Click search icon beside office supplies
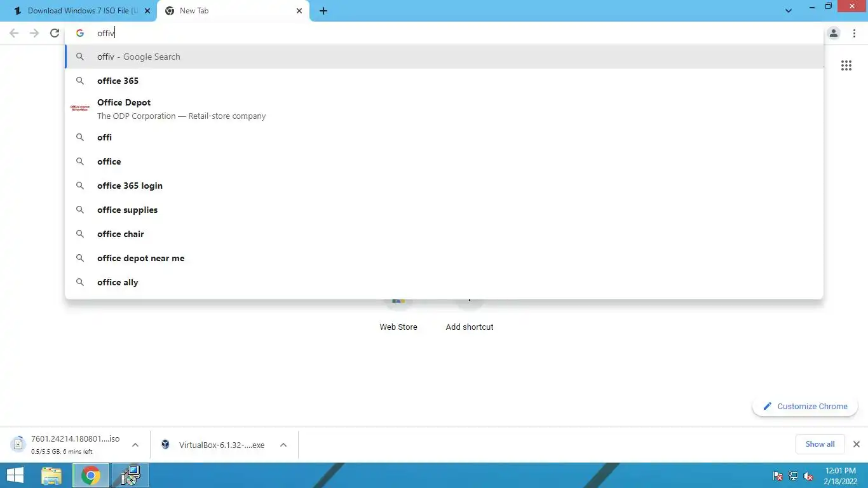The width and height of the screenshot is (868, 488). (80, 210)
